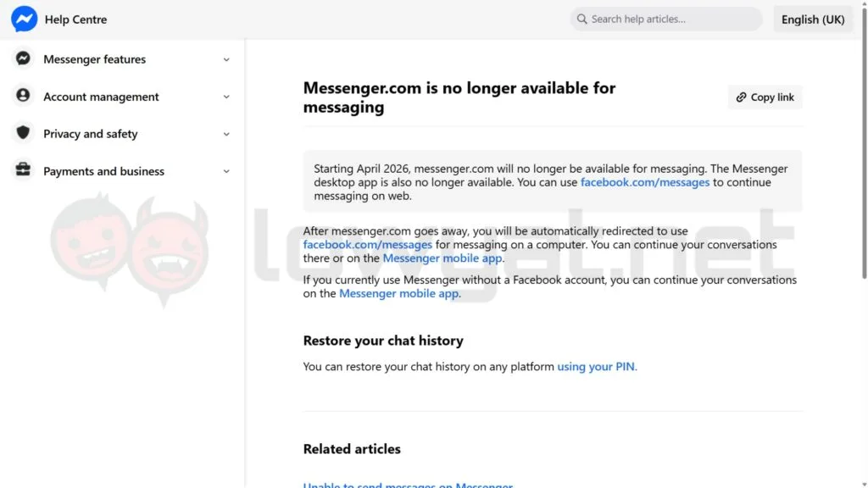Follow the 'using your PIN' link
The height and width of the screenshot is (488, 868).
tap(596, 366)
